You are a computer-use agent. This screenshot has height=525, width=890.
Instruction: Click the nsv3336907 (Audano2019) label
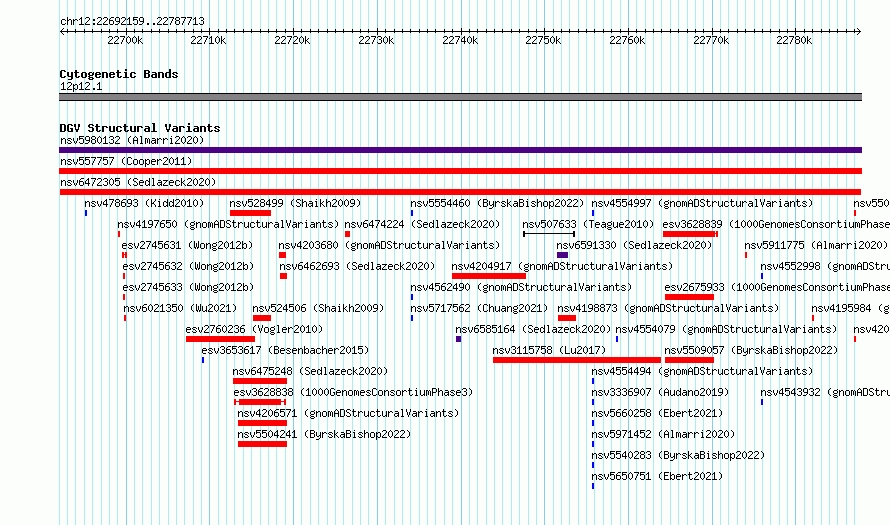660,392
